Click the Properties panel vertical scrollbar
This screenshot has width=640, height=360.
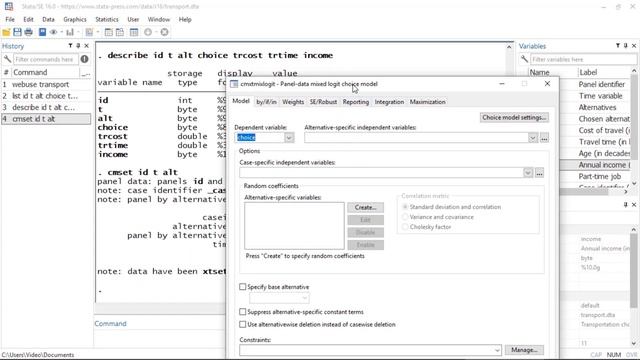[x=633, y=286]
